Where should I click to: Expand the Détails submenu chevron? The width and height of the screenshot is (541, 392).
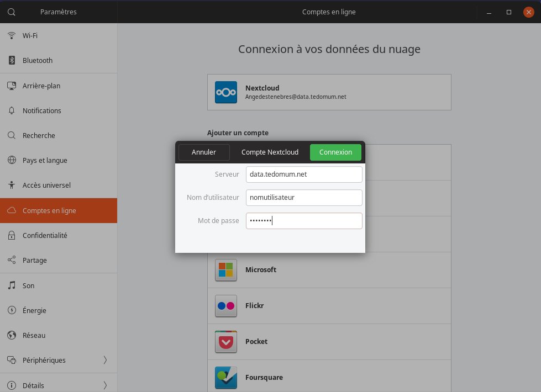105,385
